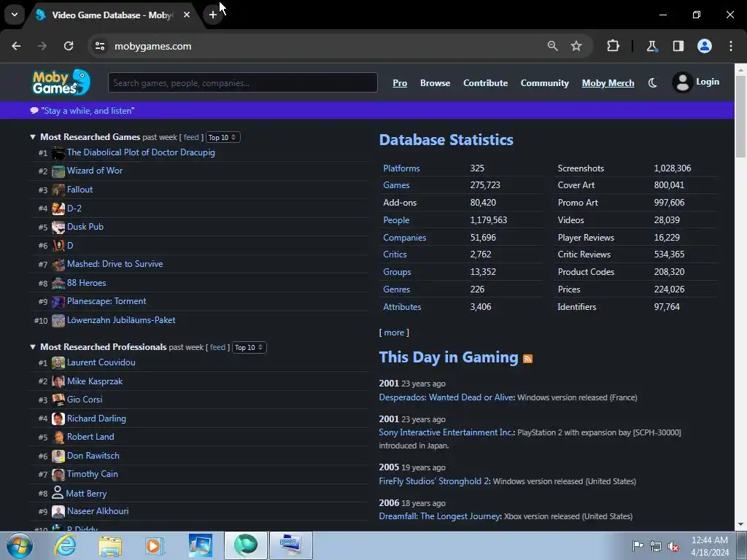The height and width of the screenshot is (560, 747).
Task: Click the network tray icon
Action: pos(656,546)
